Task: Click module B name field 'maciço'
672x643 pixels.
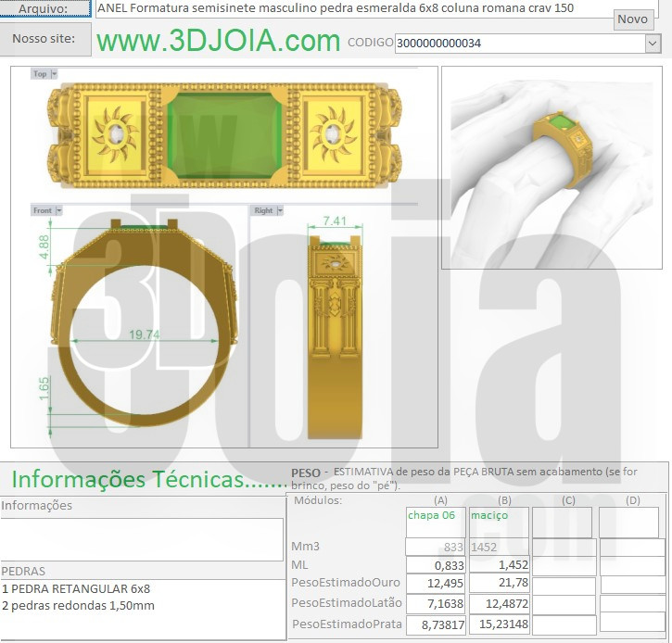Action: (x=500, y=523)
